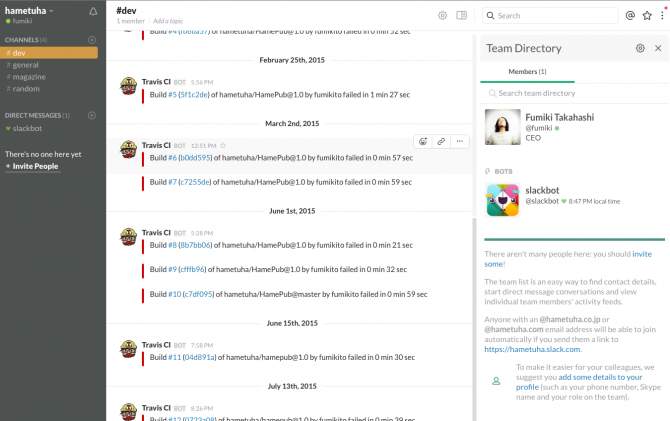Open commit cfffb96 link
Screen dimensions: 670x421
(x=192, y=270)
